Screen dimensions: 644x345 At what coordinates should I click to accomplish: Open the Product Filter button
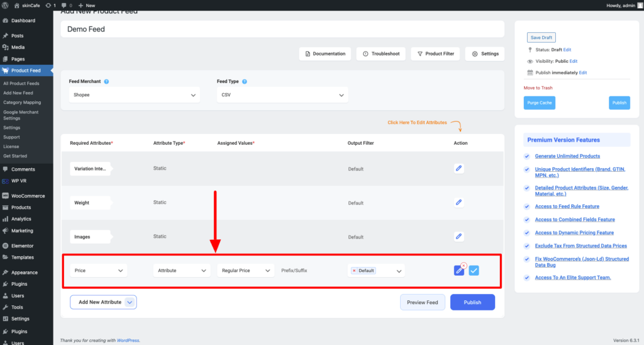(x=435, y=54)
